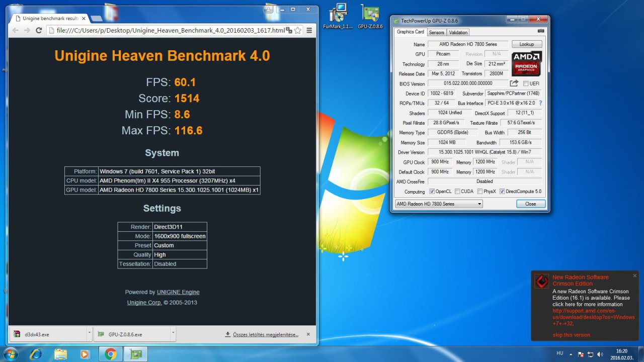
Task: Close the Chrome downloads bar
Action: click(x=308, y=334)
